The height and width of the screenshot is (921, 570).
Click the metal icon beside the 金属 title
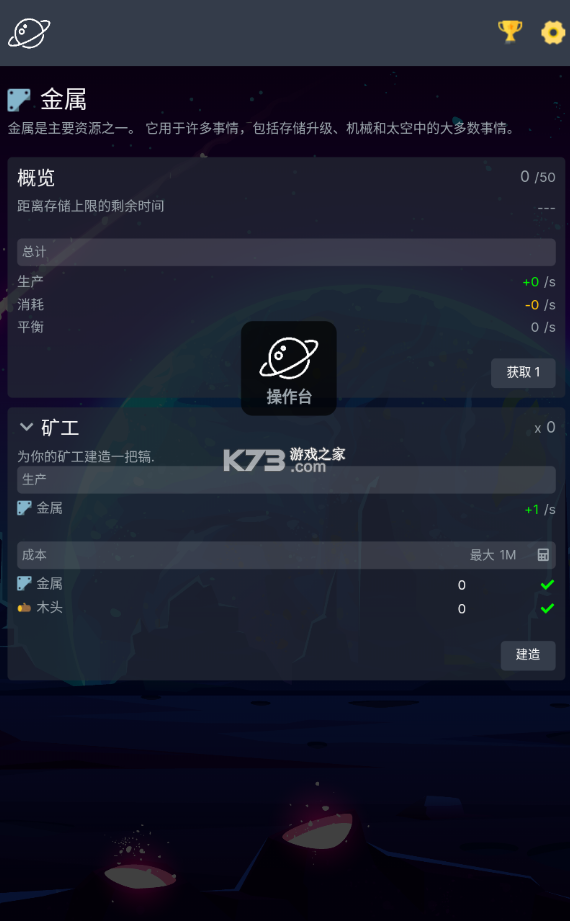pos(19,100)
